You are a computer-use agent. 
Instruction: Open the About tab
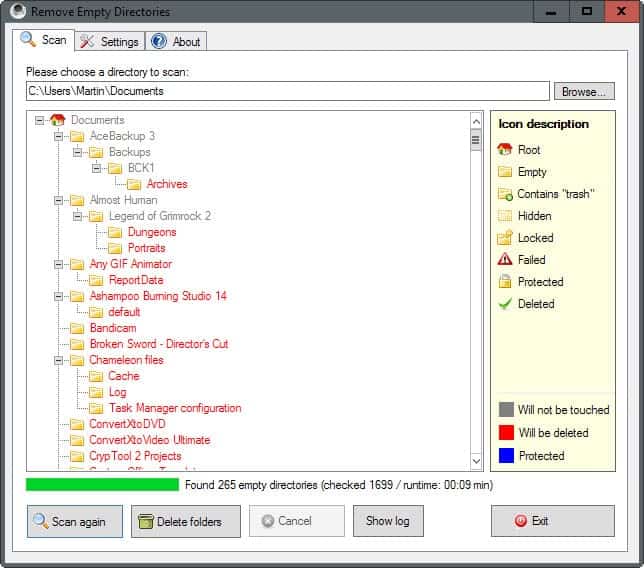pyautogui.click(x=176, y=41)
